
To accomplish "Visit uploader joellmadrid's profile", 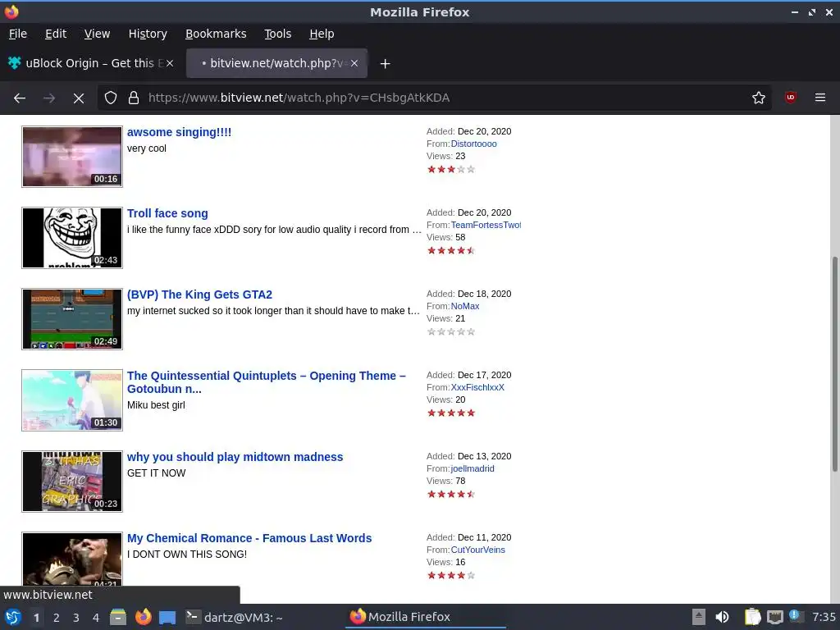I will tap(472, 468).
